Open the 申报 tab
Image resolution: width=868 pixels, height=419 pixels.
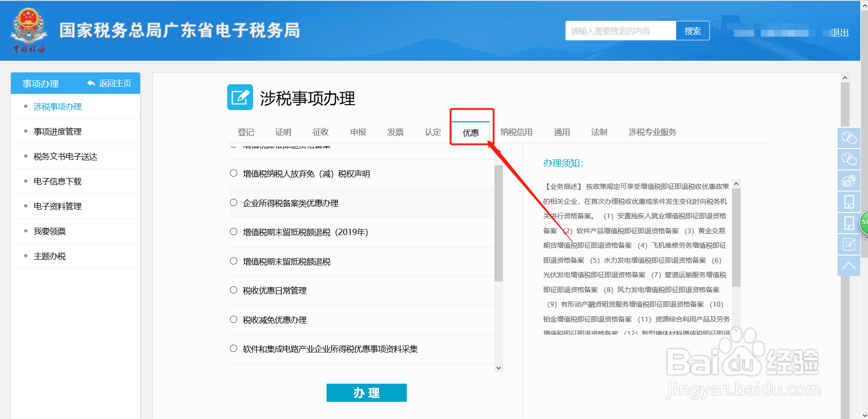358,132
